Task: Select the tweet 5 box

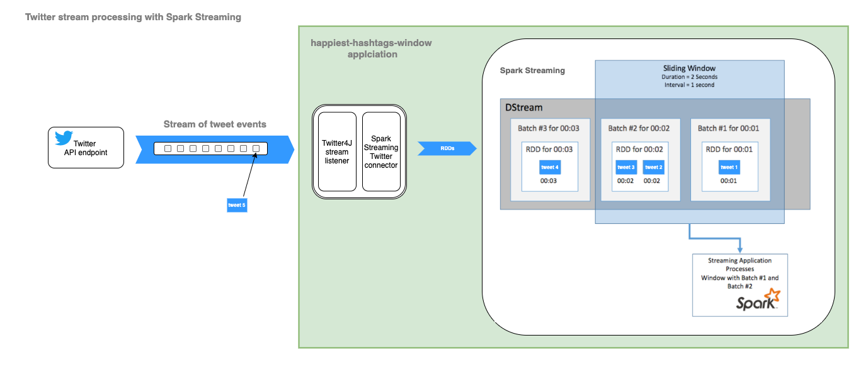Action: [x=236, y=205]
